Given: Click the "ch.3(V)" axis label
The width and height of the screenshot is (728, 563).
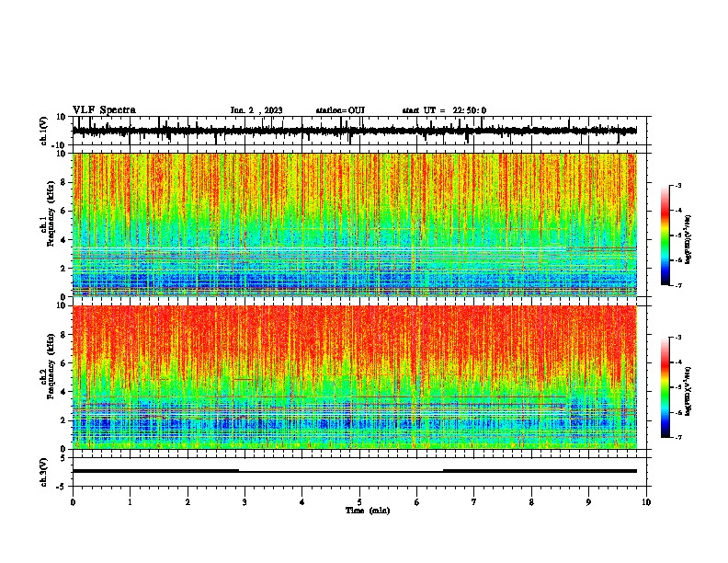Looking at the screenshot, I should 43,472.
